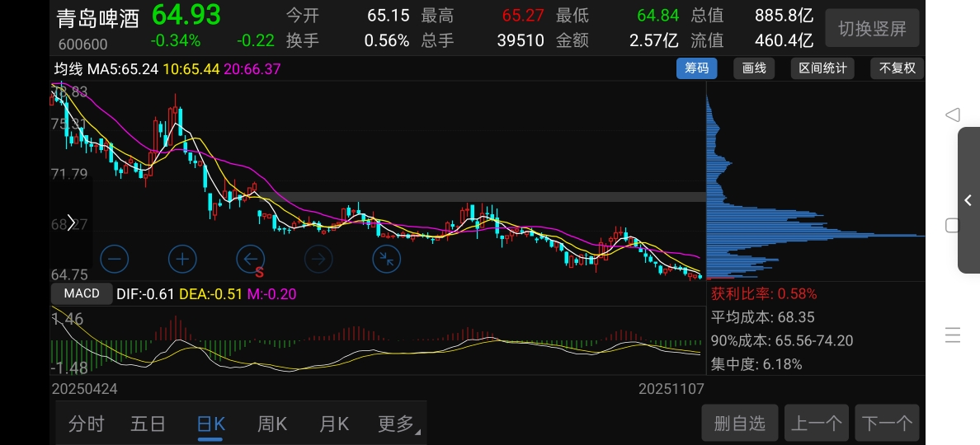Viewport: 980px width, 445px height.
Task: Tap DIF:-0.61 value
Action: point(146,294)
